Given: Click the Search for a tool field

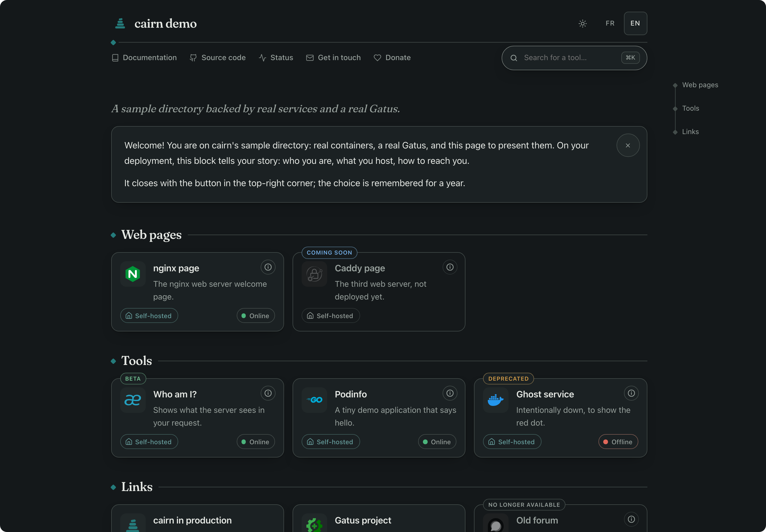Looking at the screenshot, I should (574, 58).
